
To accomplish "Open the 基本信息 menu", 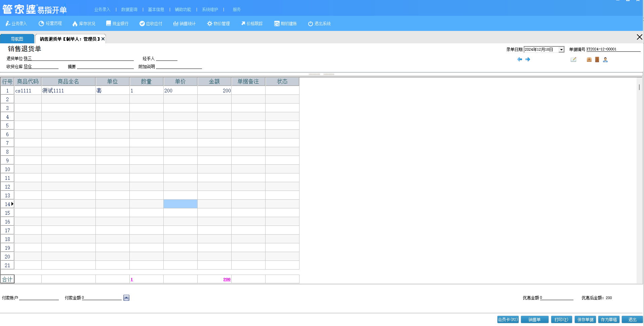I will click(156, 9).
